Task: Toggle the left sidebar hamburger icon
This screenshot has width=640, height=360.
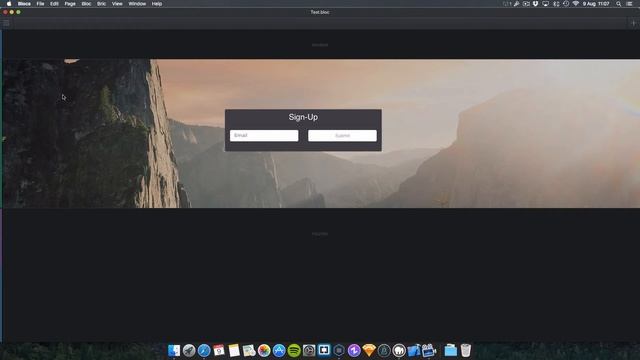Action: (x=6, y=23)
